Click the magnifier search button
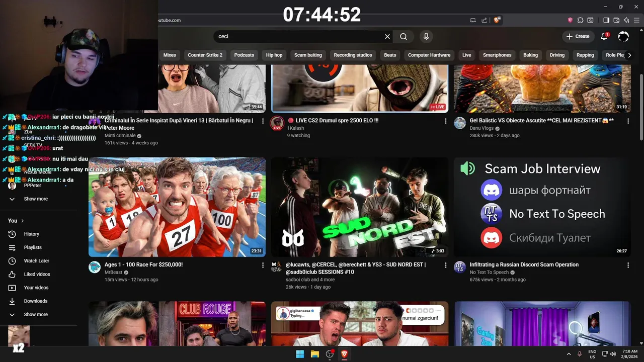The width and height of the screenshot is (644, 362). 404,36
